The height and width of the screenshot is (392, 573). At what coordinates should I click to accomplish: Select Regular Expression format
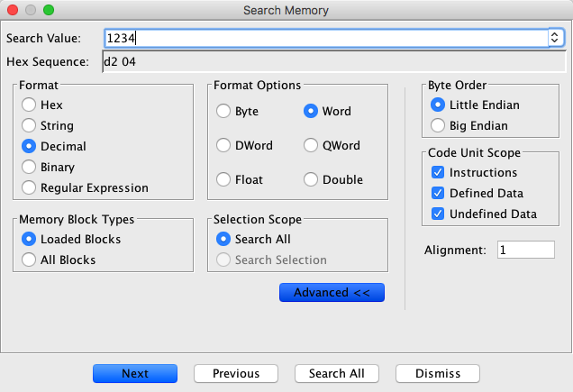point(29,188)
